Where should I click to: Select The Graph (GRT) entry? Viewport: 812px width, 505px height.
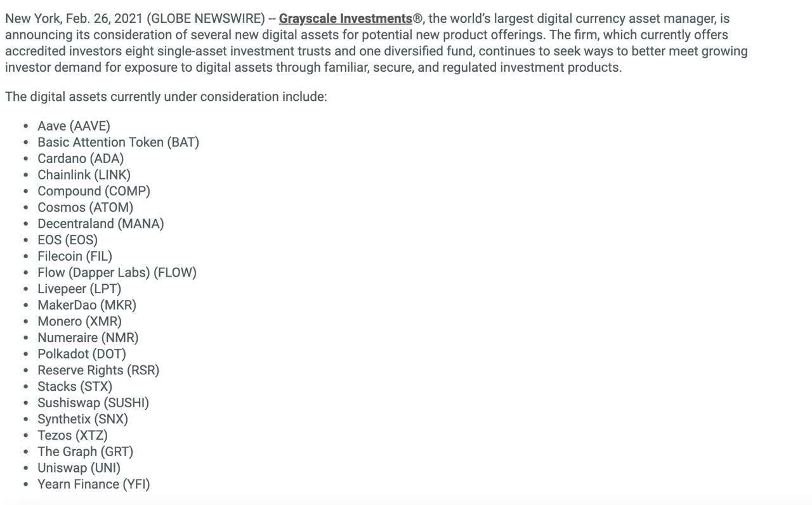85,452
